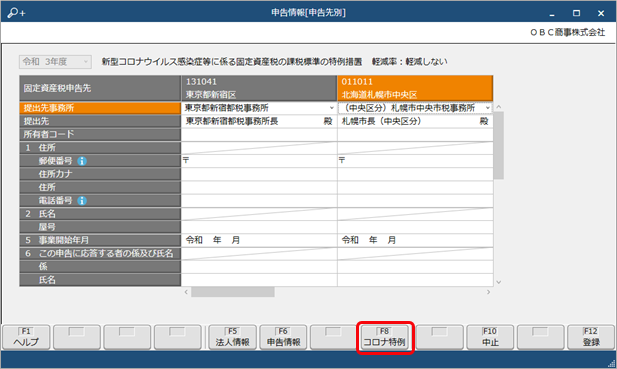Click F5 法人情報 button
The image size is (617, 369).
pyautogui.click(x=233, y=337)
